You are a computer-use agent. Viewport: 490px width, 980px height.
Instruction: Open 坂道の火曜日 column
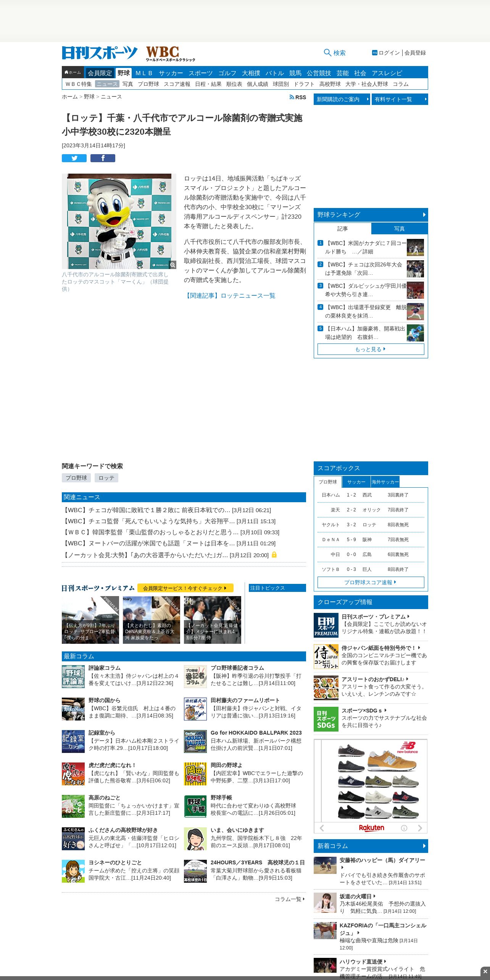356,896
